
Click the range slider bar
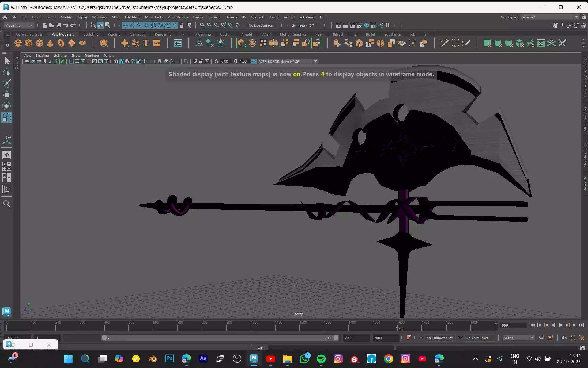pos(220,338)
